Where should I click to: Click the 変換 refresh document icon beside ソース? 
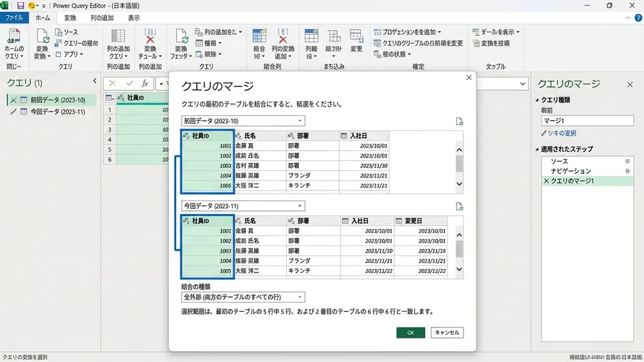[42, 36]
